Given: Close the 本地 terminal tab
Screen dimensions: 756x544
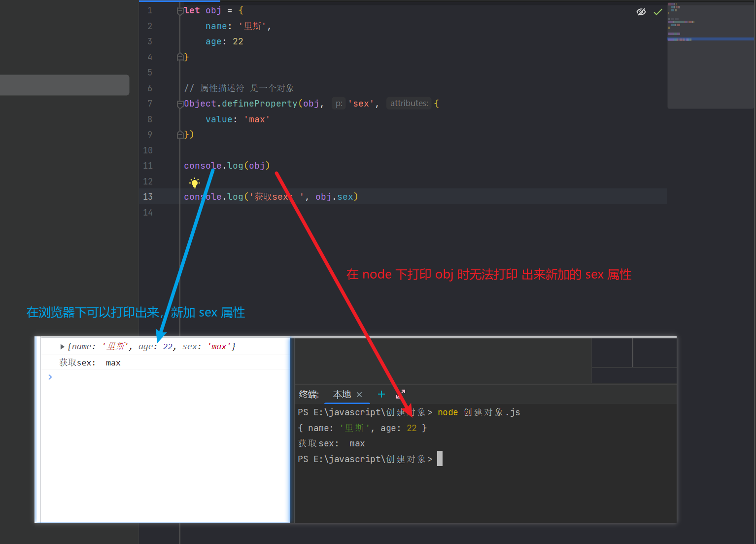Looking at the screenshot, I should pyautogui.click(x=359, y=395).
